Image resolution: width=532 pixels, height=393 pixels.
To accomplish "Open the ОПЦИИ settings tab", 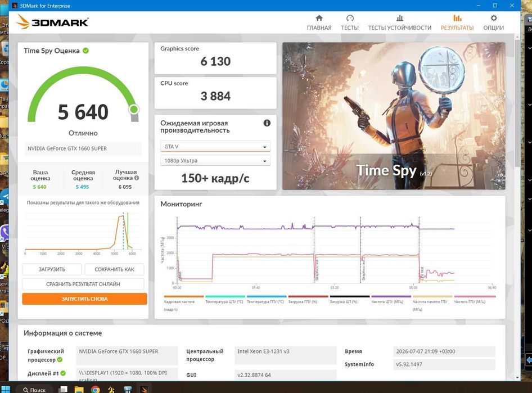I will tap(494, 22).
